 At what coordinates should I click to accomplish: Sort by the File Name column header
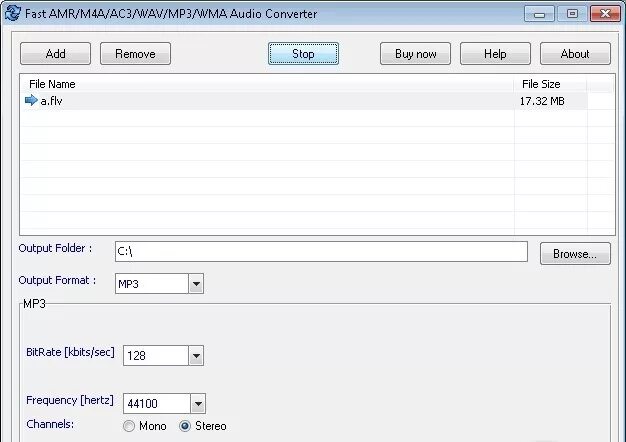(267, 84)
